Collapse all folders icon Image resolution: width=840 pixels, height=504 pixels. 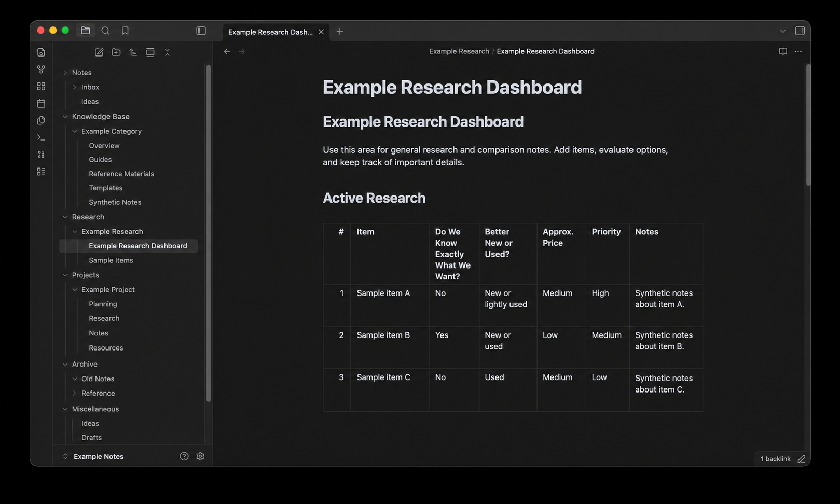point(167,52)
